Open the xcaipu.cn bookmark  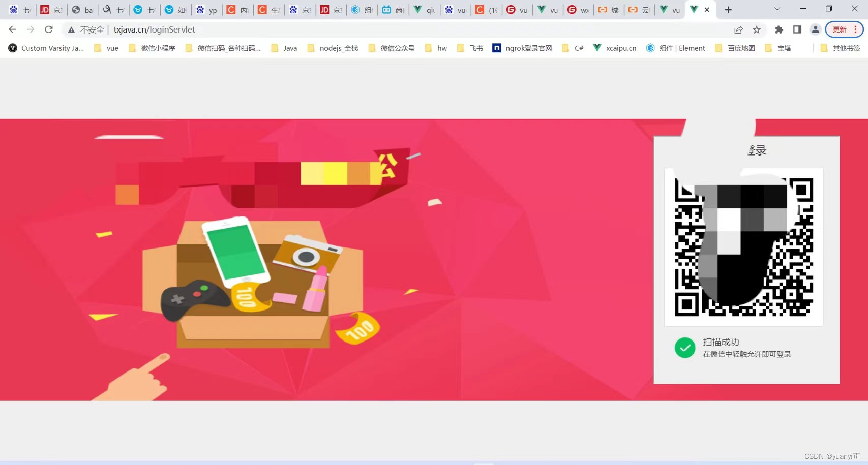click(x=615, y=48)
